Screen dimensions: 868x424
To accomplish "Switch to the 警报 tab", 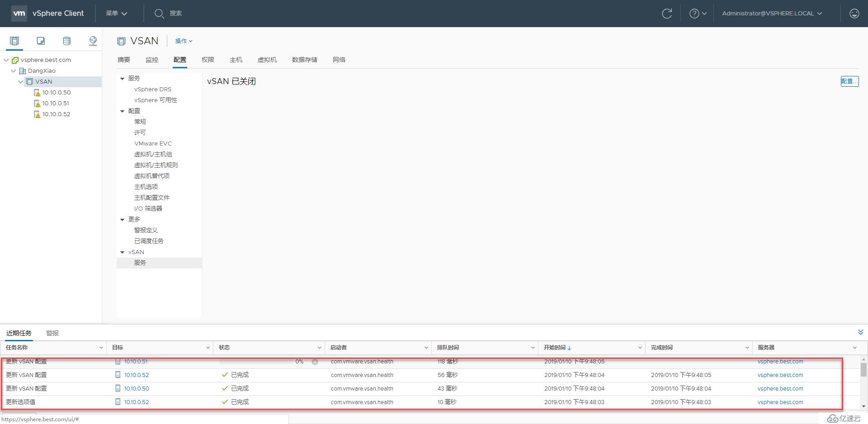I will [52, 333].
